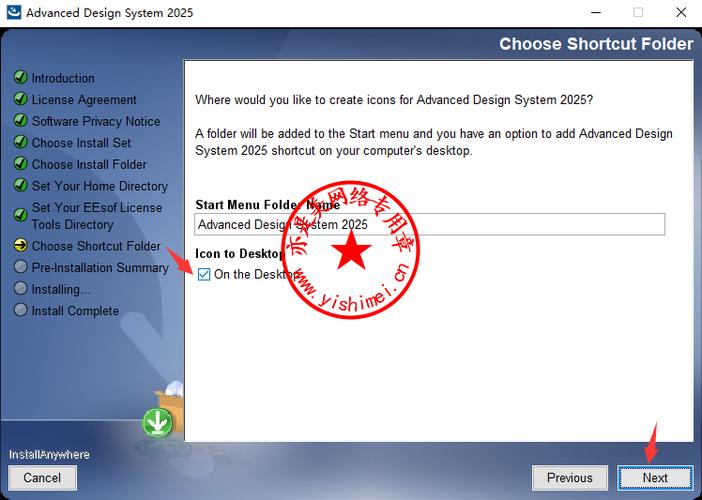Click the Set Your EEsof License Tools Directory step
702x500 pixels.
(x=96, y=216)
